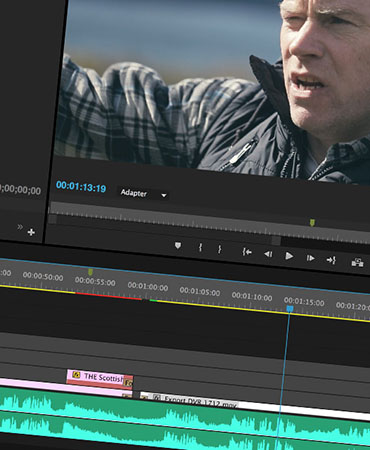Click the fx badge on THE Scottish clip
Viewport: 370px width, 450px height.
pyautogui.click(x=76, y=375)
